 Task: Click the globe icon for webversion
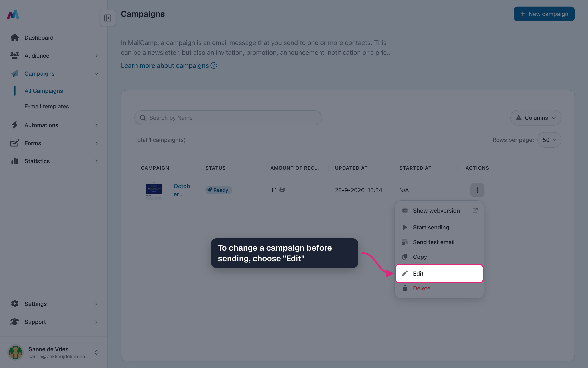pos(405,211)
